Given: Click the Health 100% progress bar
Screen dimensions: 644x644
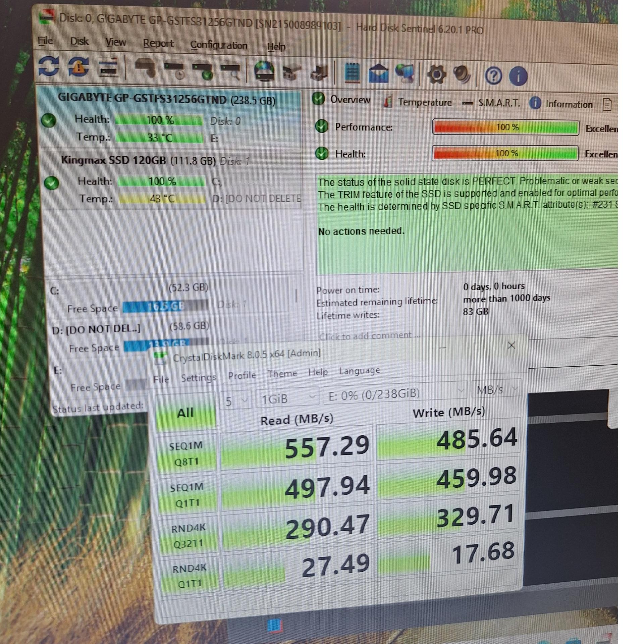Looking at the screenshot, I should coord(505,154).
